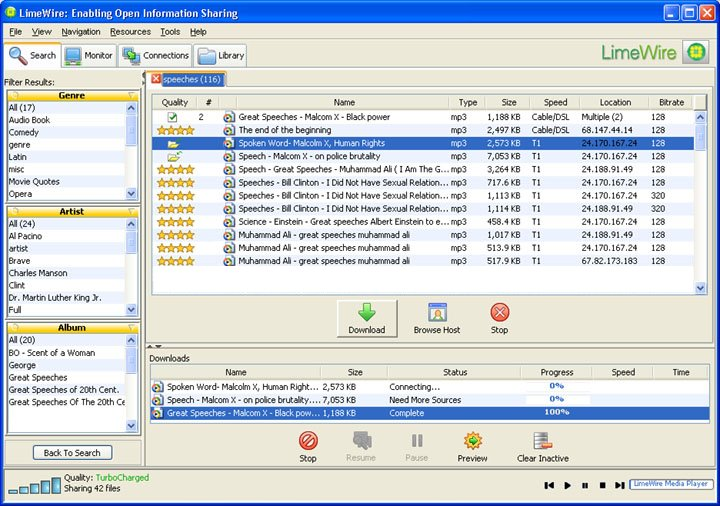Stop the search with red Stop icon
720x506 pixels.
tap(499, 312)
